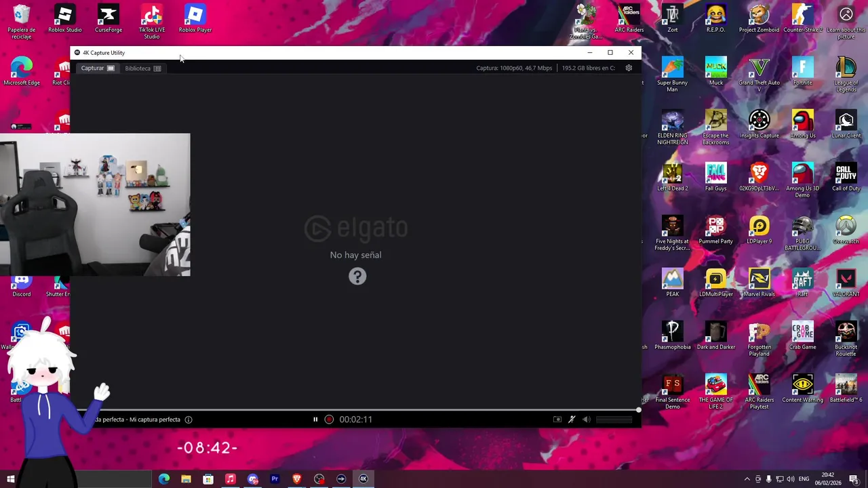Click the red record button
Viewport: 868px width, 488px height.
point(329,420)
